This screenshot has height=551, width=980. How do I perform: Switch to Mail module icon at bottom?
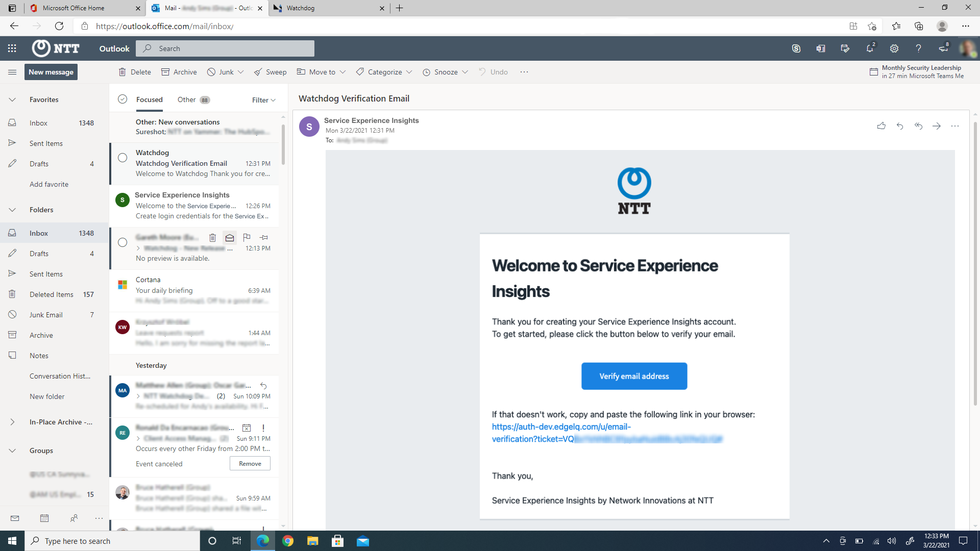(x=15, y=518)
